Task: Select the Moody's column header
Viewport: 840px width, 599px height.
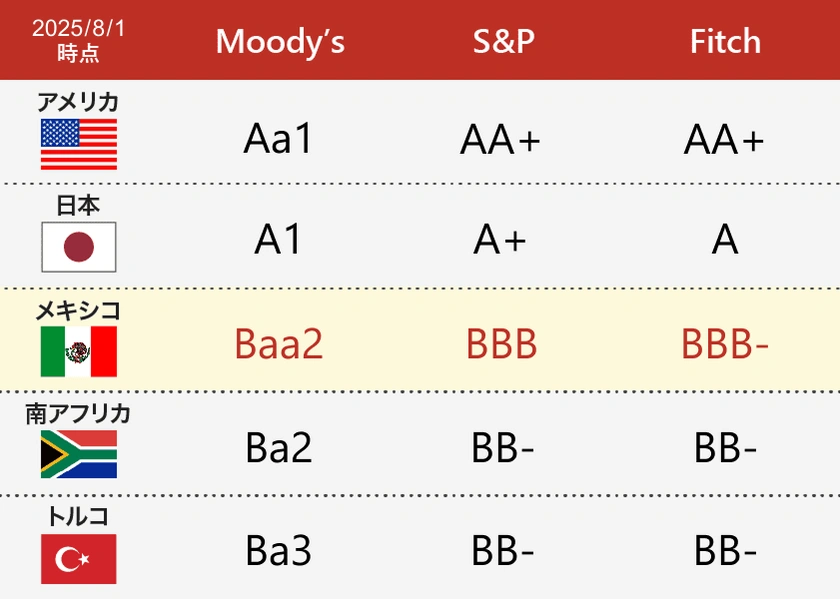Action: point(280,41)
